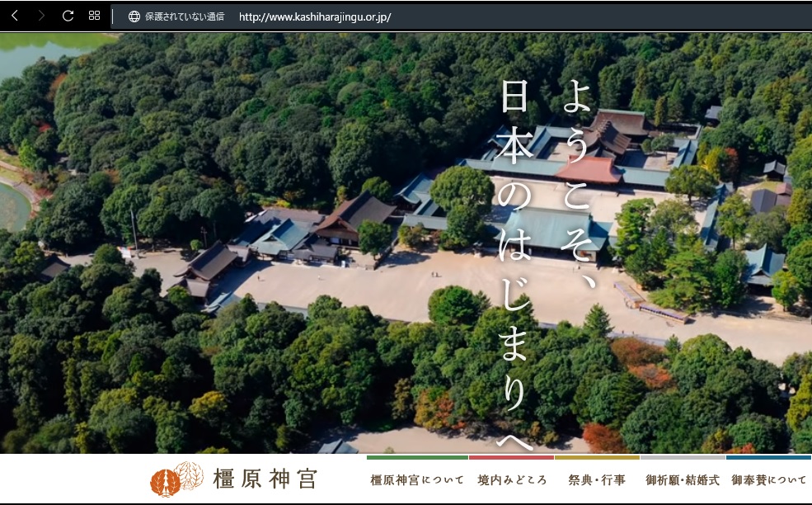
Task: Open the 橿原神宮 home title link
Action: click(265, 479)
